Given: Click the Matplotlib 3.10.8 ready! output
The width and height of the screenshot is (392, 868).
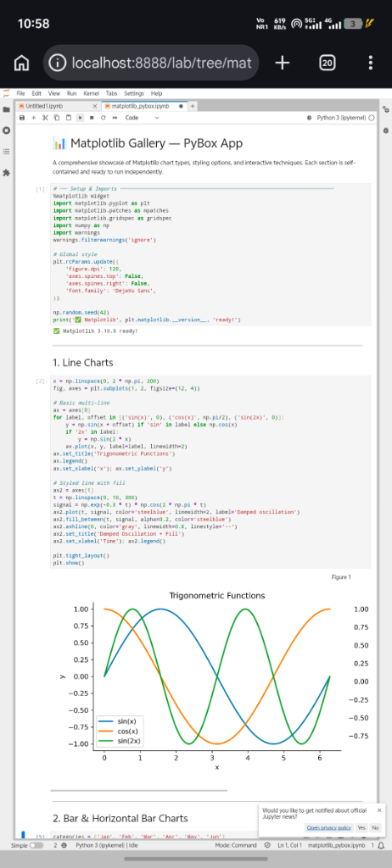Looking at the screenshot, I should tap(95, 331).
